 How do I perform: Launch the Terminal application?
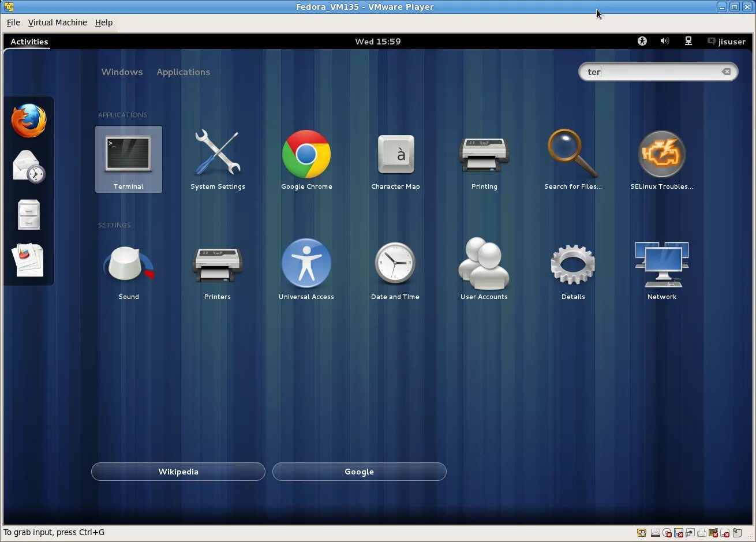coord(129,159)
